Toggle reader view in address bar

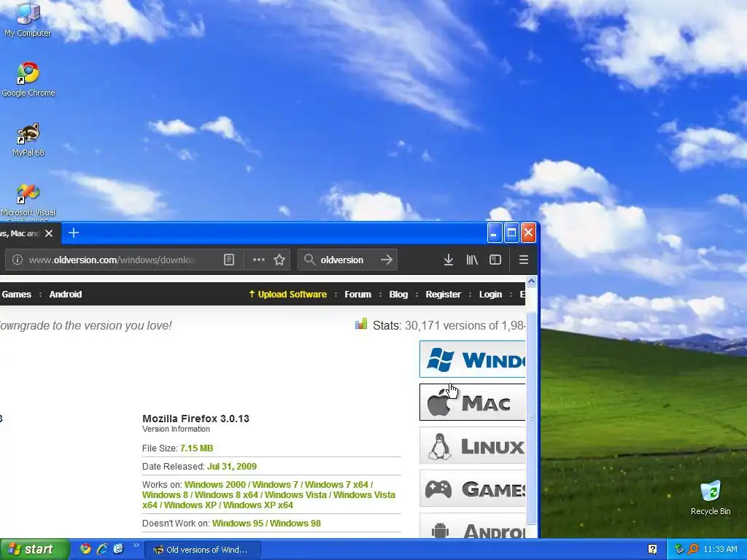pyautogui.click(x=229, y=260)
